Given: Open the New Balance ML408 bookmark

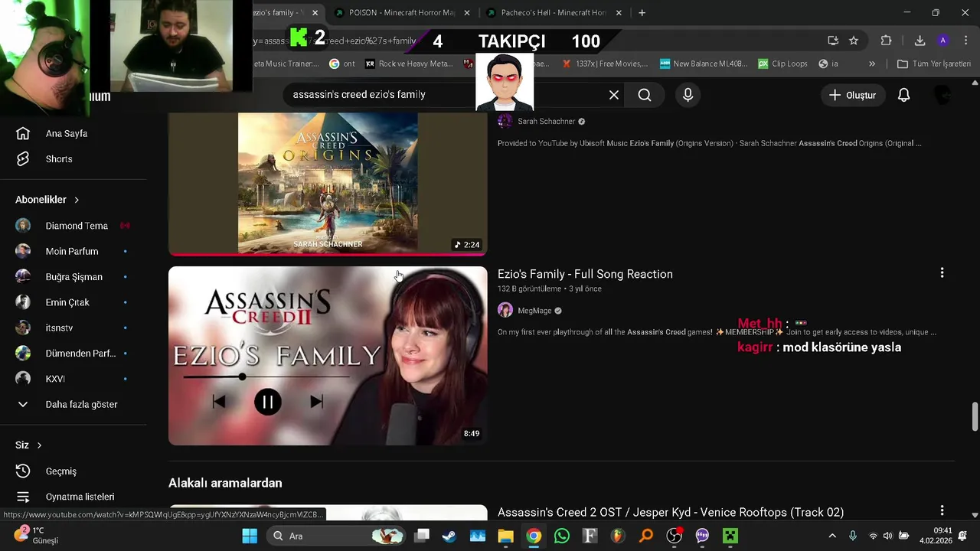Looking at the screenshot, I should click(x=704, y=64).
